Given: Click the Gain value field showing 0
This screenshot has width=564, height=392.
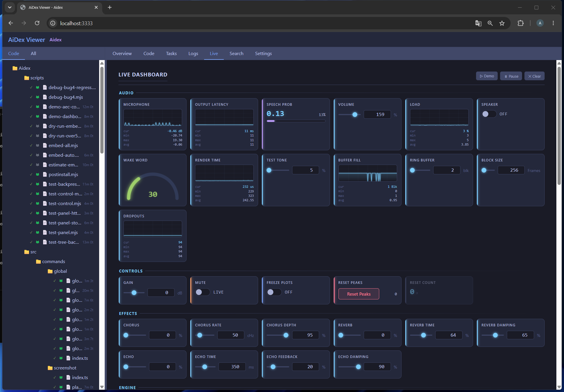Looking at the screenshot, I should point(161,293).
